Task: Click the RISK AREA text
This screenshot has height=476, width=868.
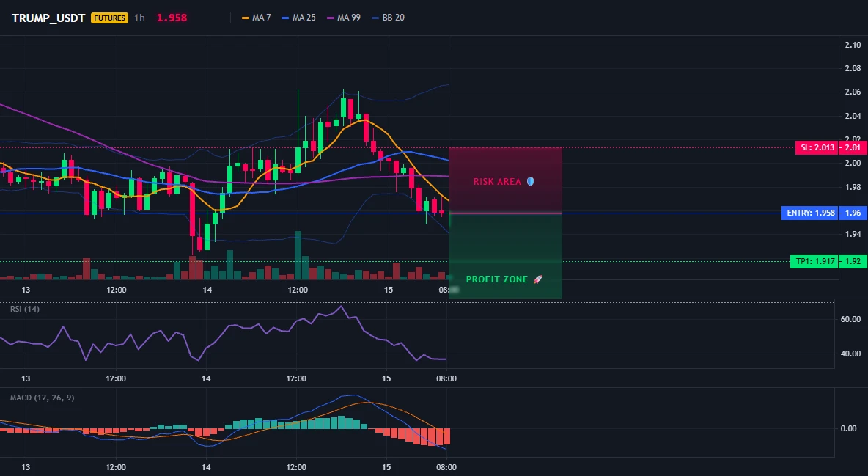Action: [x=497, y=182]
